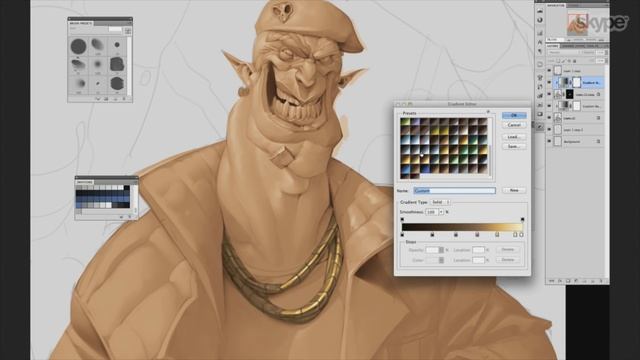
Task: Open the Presets flyout menu arrow
Action: coord(488,112)
